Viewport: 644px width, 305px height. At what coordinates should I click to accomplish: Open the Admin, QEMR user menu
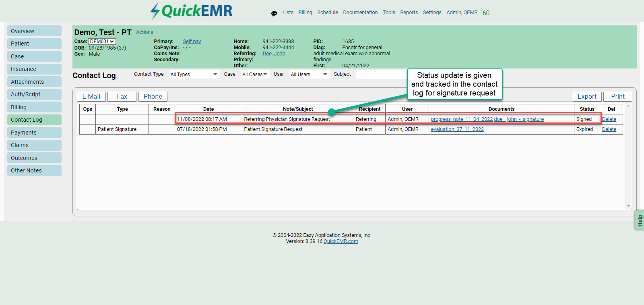pos(462,12)
